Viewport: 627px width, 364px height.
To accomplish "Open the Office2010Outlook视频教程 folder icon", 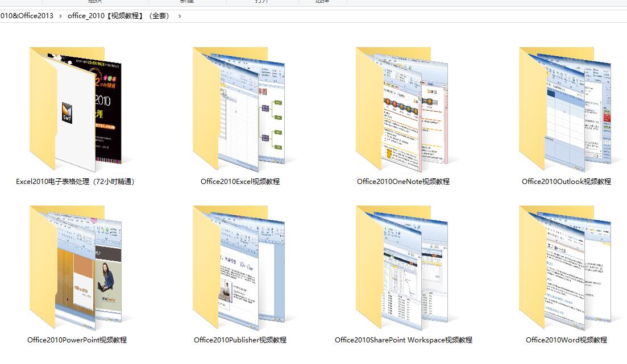I will [566, 109].
